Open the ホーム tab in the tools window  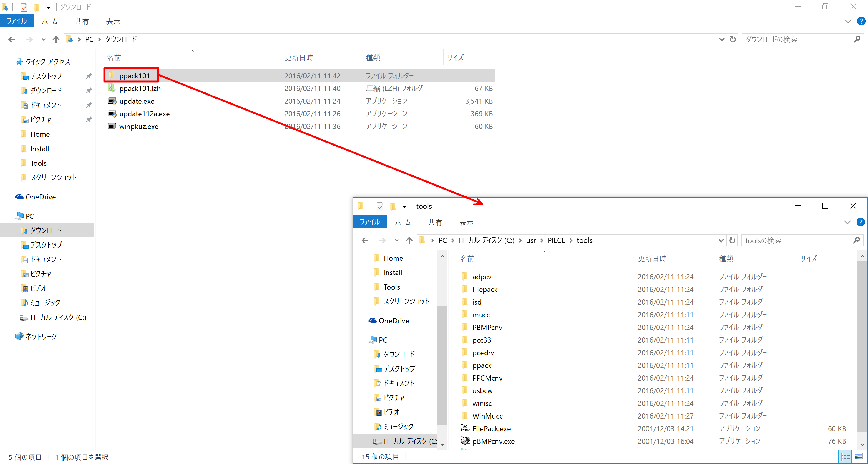point(403,222)
